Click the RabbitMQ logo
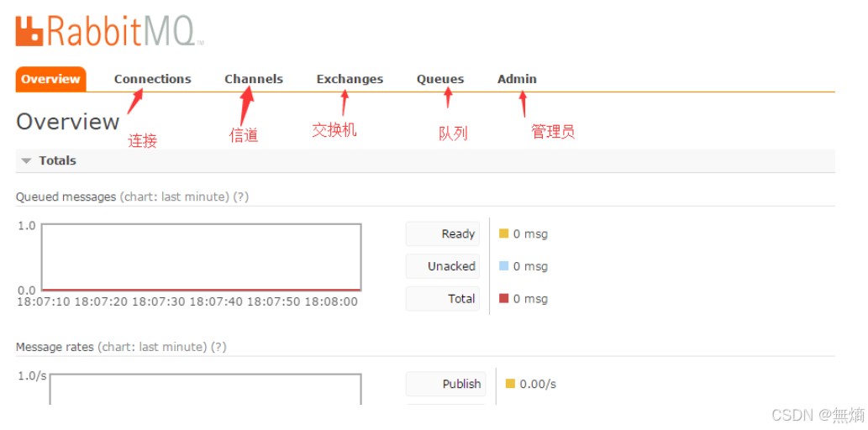This screenshot has width=868, height=430. [109, 32]
